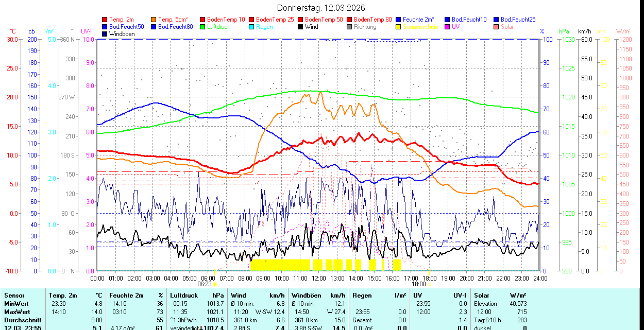Select the BodenTemp 80 legend label

click(373, 20)
